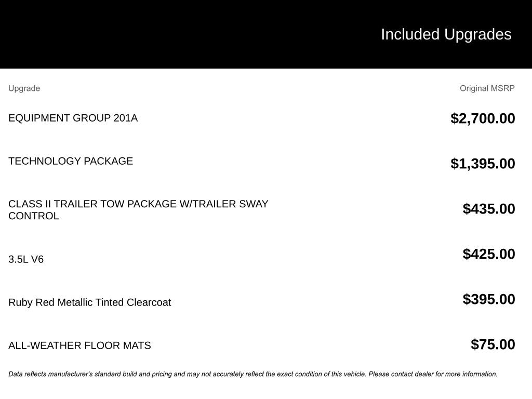Select Class II Trailer Tow Package text
Viewport: 532px width, 399px height.
[x=138, y=204]
